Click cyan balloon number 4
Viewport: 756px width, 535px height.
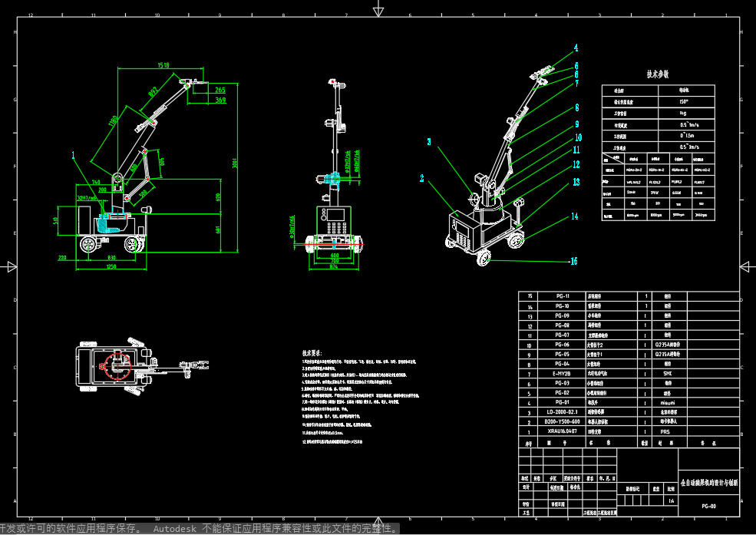tap(576, 48)
